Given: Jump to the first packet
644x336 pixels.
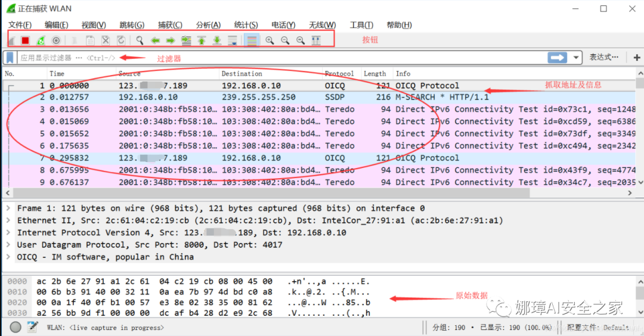Looking at the screenshot, I should 202,40.
